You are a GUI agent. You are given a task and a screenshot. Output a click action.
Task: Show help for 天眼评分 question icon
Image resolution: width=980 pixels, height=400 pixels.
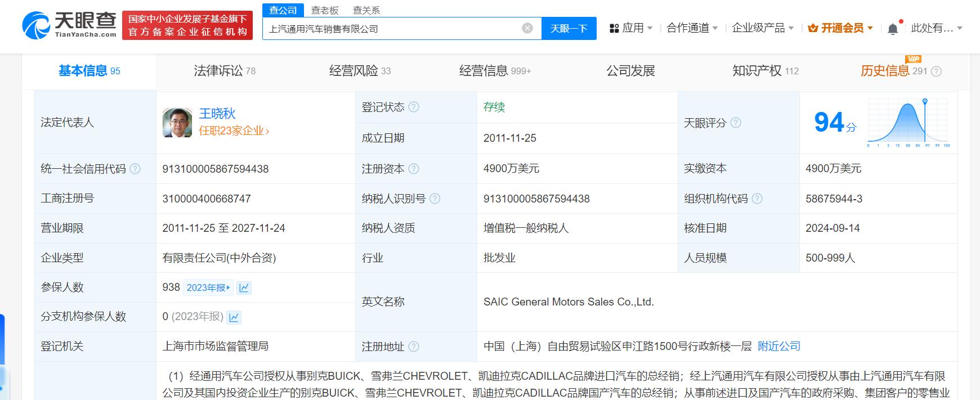pos(736,123)
